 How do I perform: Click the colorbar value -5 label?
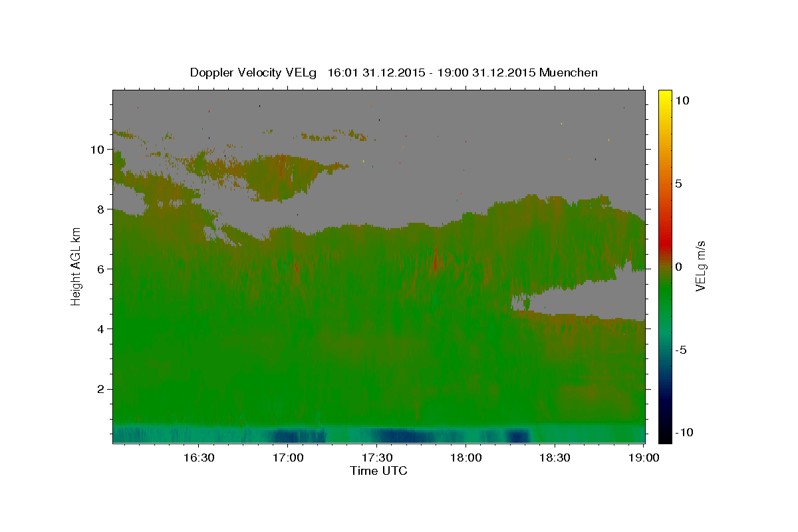point(680,350)
